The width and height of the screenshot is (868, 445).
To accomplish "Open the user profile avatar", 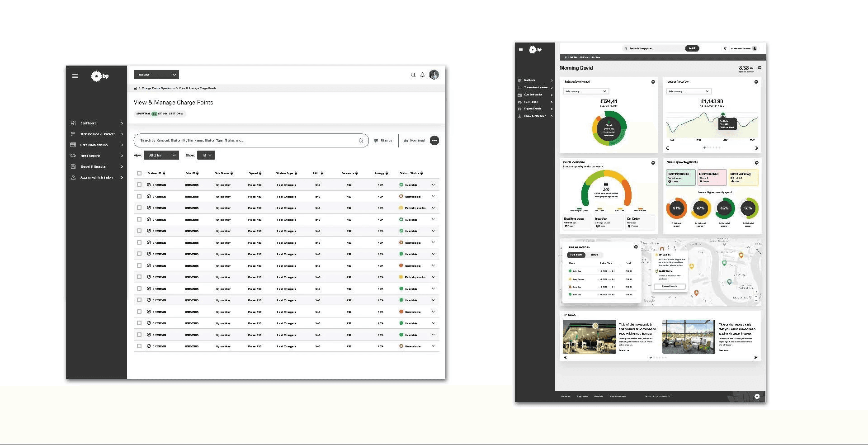I will point(434,75).
